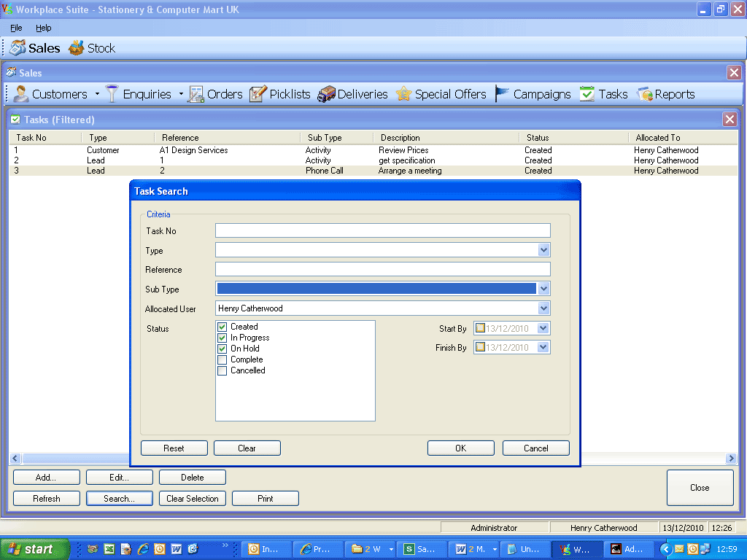Screen dimensions: 747x560
Task: Open the Help menu
Action: tap(43, 28)
